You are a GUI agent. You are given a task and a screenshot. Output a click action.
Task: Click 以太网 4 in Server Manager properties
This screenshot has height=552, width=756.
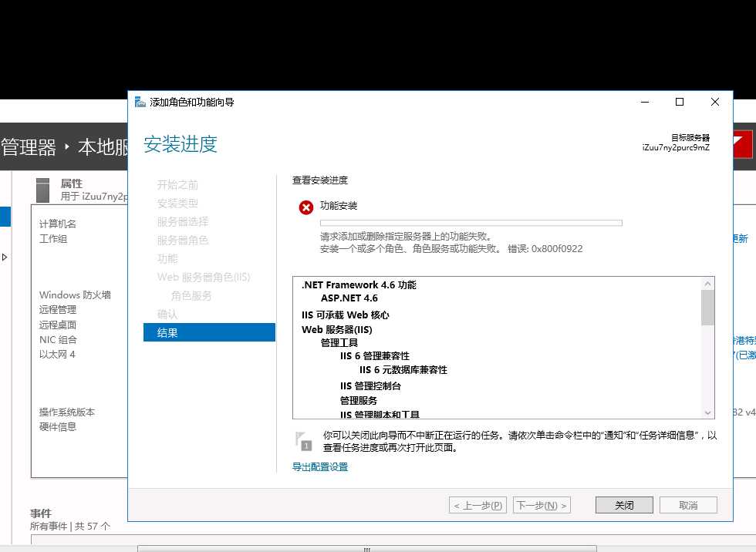(57, 355)
